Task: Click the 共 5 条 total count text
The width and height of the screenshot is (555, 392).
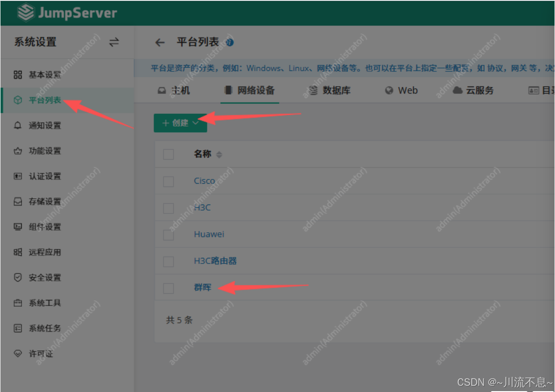Action: point(179,320)
